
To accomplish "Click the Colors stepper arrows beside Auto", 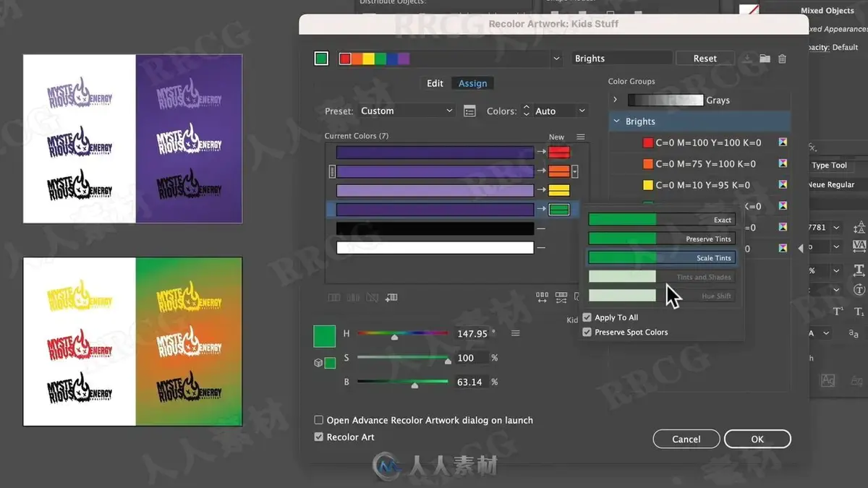I will tap(527, 111).
